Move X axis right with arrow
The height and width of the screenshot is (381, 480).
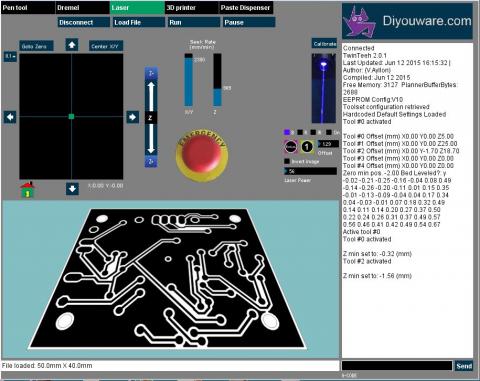pos(133,117)
